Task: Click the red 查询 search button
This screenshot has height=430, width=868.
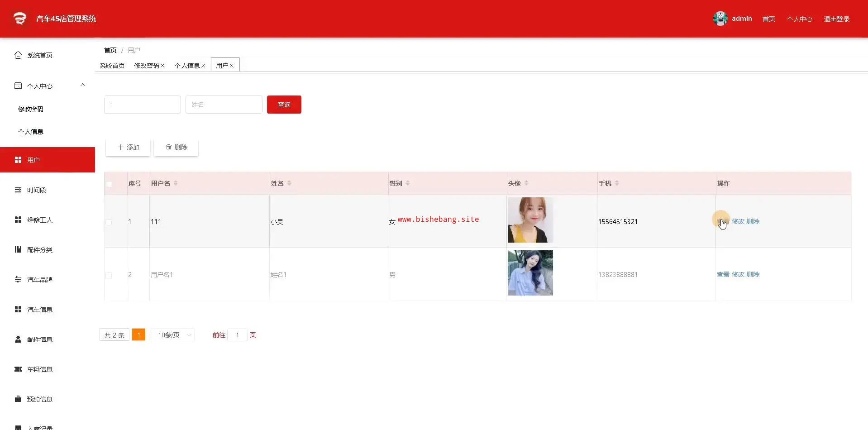Action: pyautogui.click(x=284, y=105)
